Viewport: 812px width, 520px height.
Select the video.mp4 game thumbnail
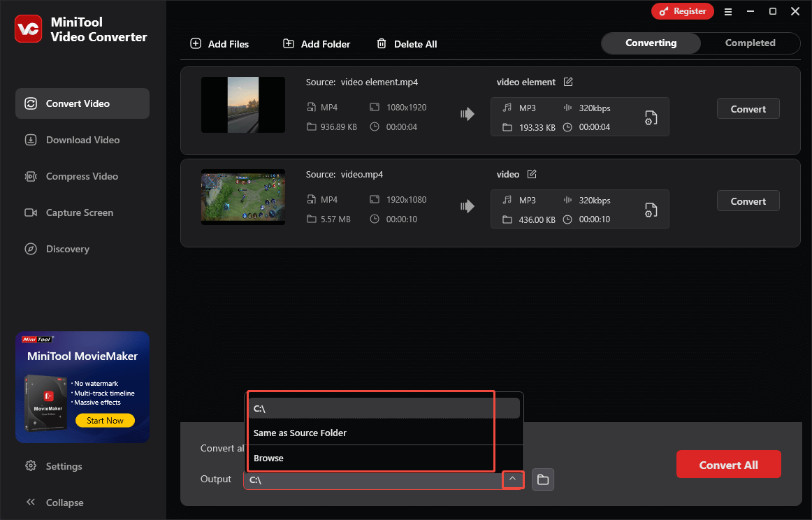coord(243,197)
